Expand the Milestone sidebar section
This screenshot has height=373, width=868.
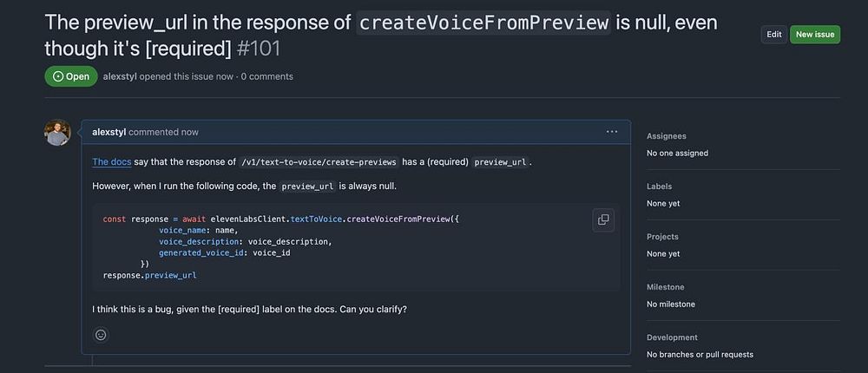665,287
